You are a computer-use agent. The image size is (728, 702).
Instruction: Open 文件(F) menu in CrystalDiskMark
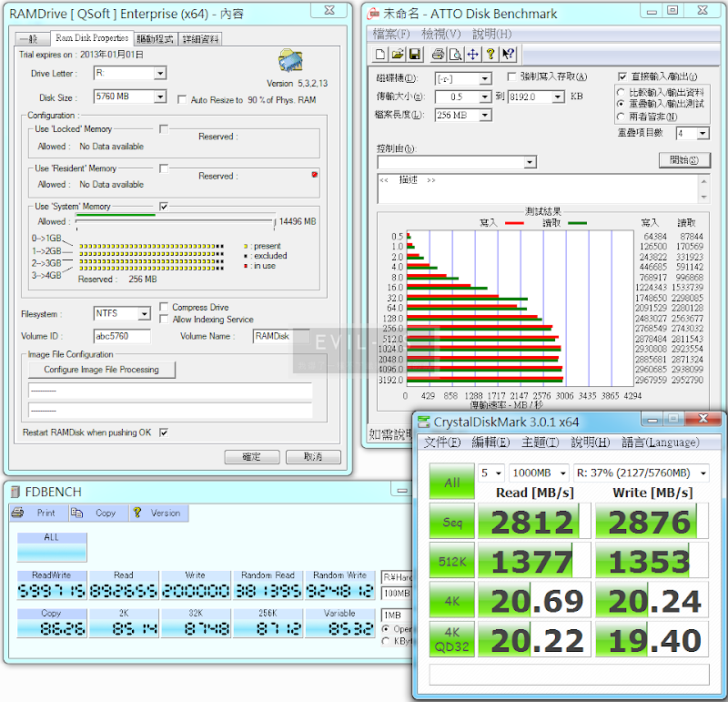(x=441, y=442)
